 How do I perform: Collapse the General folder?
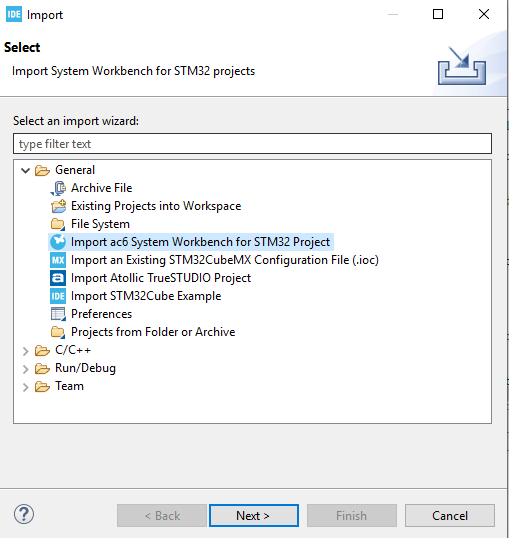25,170
